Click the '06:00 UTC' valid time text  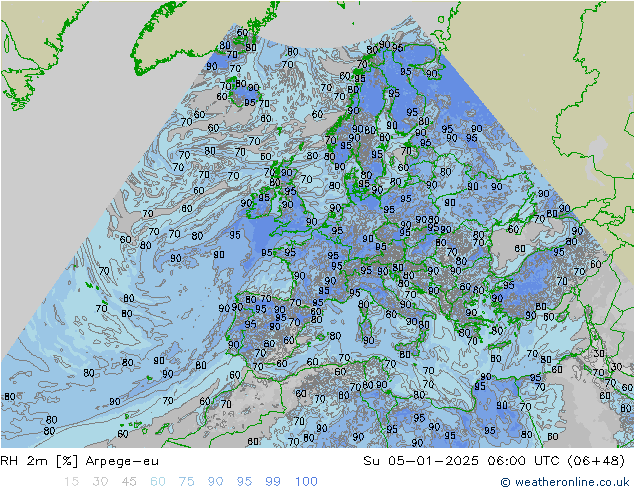point(524,461)
